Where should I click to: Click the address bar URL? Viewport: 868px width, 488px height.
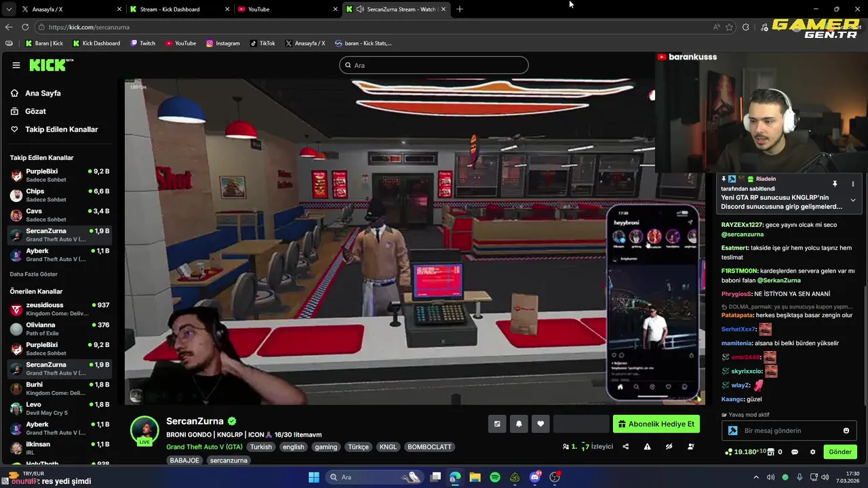(89, 27)
